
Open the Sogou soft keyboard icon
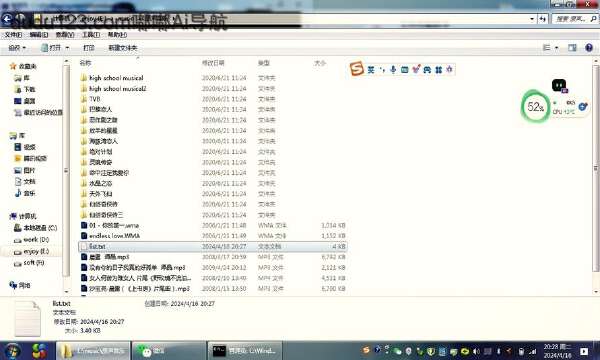coord(404,70)
